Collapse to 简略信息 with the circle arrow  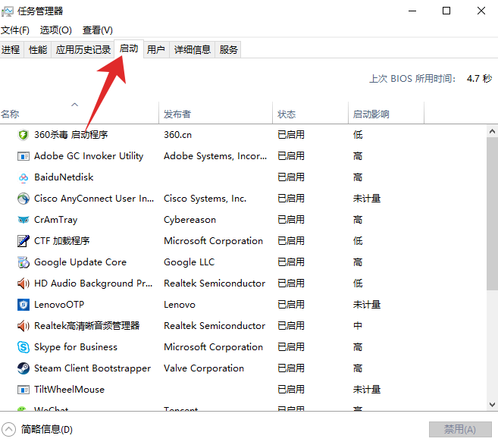point(8,430)
